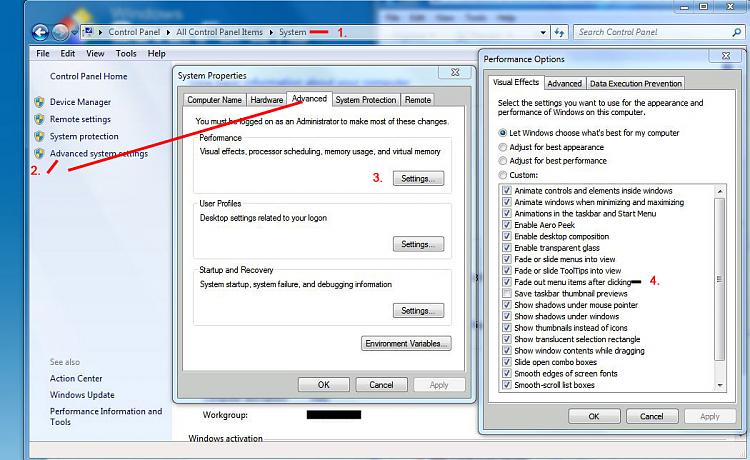Toggle Show window contents while dragging
The height and width of the screenshot is (460, 750).
[x=507, y=350]
